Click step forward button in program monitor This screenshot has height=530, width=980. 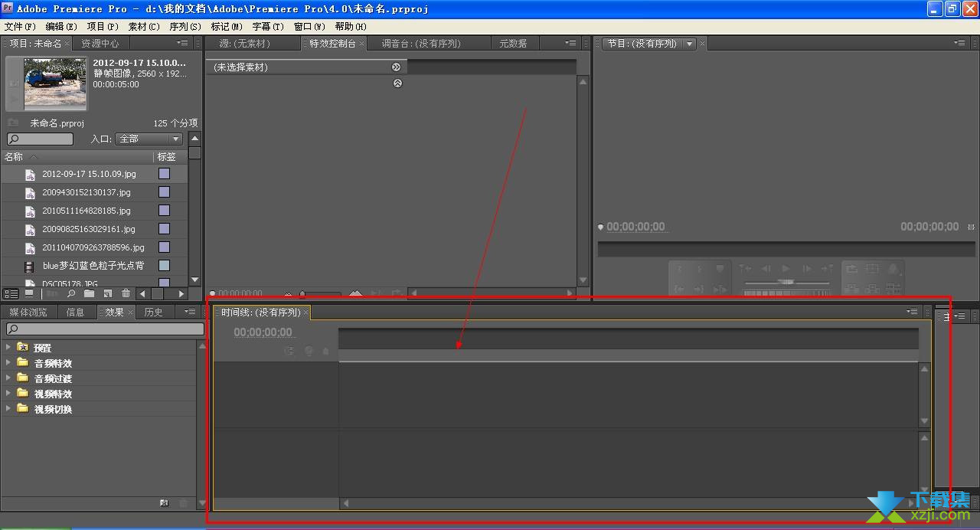pos(806,269)
